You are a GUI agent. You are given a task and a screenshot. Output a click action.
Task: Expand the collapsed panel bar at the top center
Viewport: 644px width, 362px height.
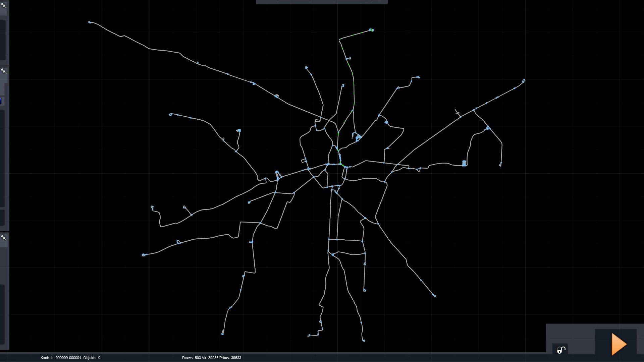point(321,2)
